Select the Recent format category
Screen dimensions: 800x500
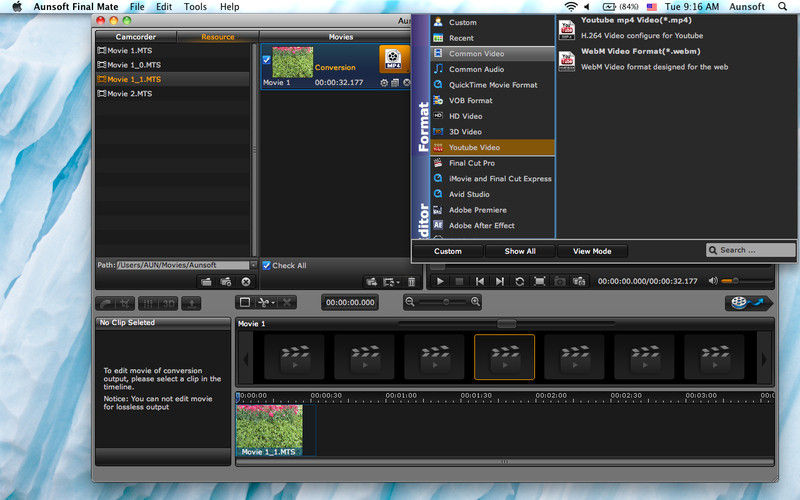[x=492, y=38]
